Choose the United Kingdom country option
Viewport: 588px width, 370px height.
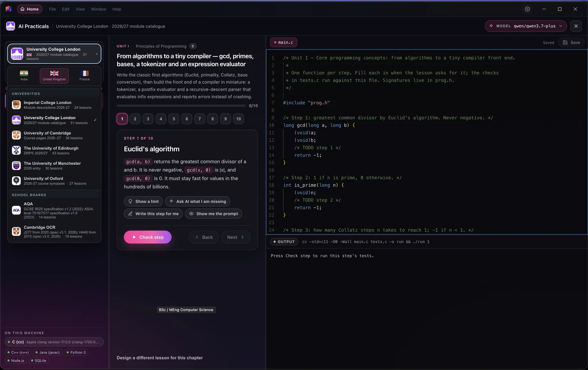tap(54, 76)
